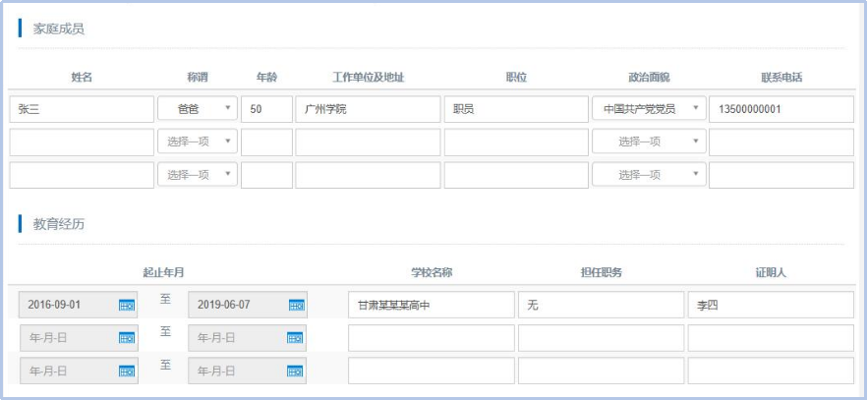Click the empty 年龄 field in third family row
Screen dimensions: 868x400
coord(266,175)
